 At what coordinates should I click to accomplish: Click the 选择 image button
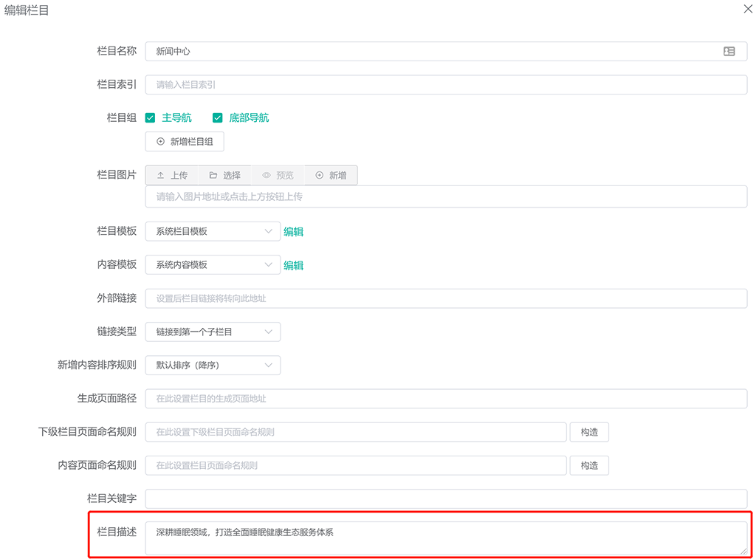coord(224,176)
